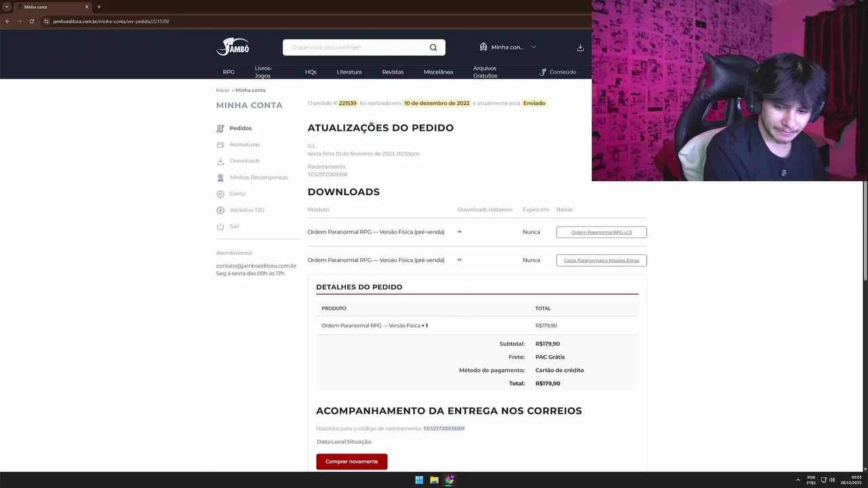Click the Iniciativa T20 icon
Viewport: 868px width, 488px height.
220,210
